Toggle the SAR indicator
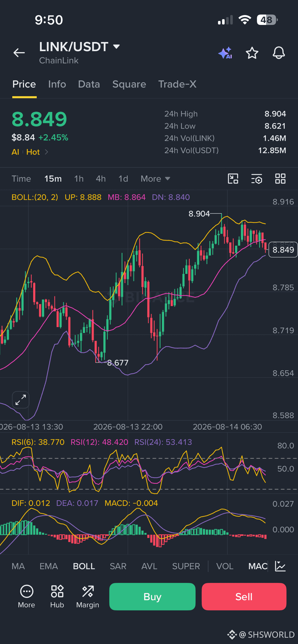The width and height of the screenshot is (298, 644). [118, 566]
